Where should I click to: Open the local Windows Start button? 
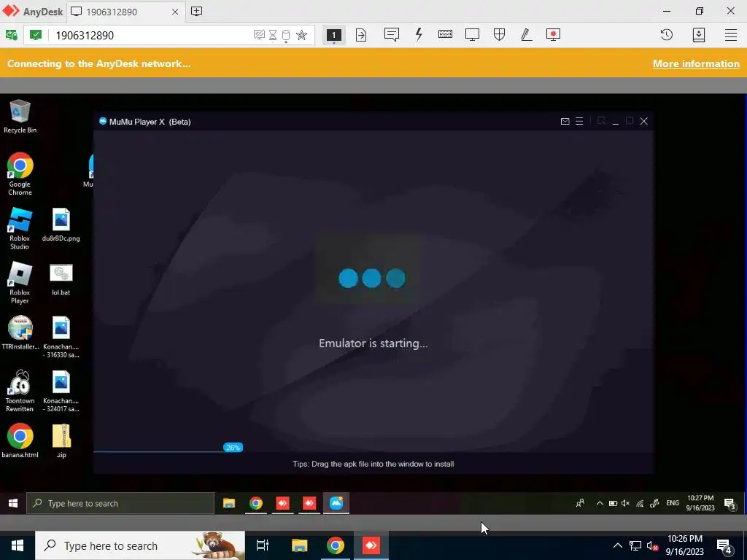point(18,545)
